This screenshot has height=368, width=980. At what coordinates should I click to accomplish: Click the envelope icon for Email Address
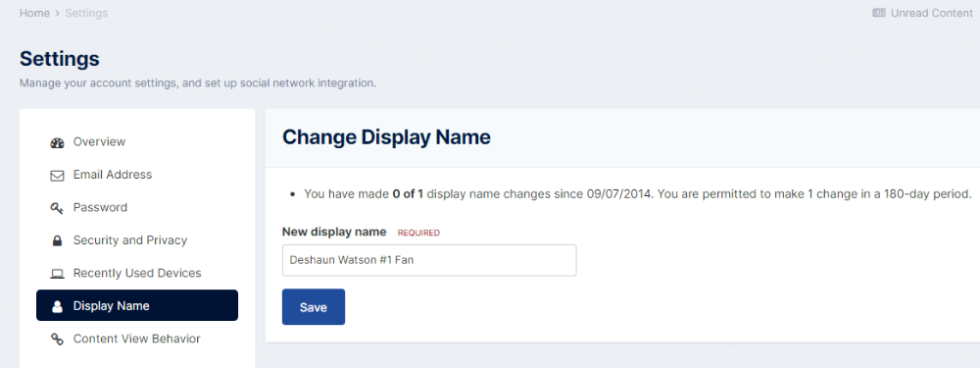(57, 176)
